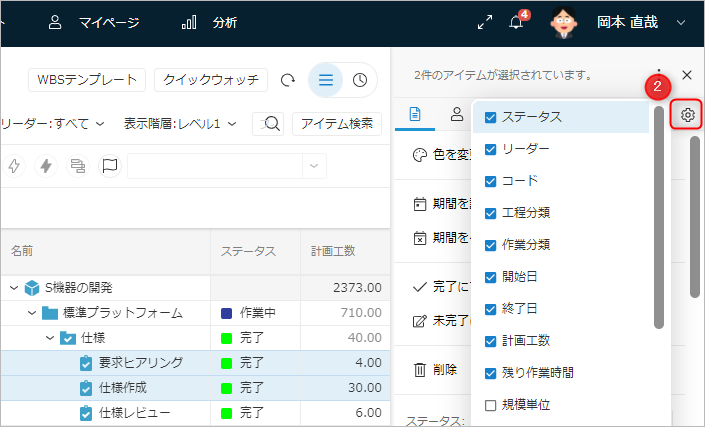This screenshot has width=705, height=427.
Task: Click the column settings gear icon
Action: 688,115
